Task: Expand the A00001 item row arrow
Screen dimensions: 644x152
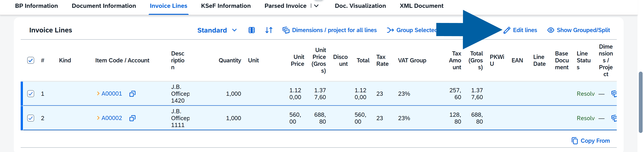Action: tap(98, 94)
